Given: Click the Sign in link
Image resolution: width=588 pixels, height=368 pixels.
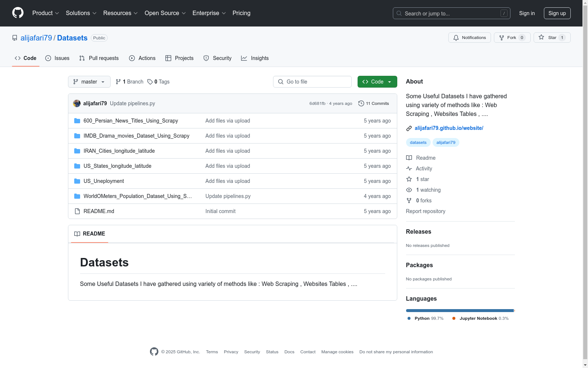Looking at the screenshot, I should pyautogui.click(x=527, y=13).
